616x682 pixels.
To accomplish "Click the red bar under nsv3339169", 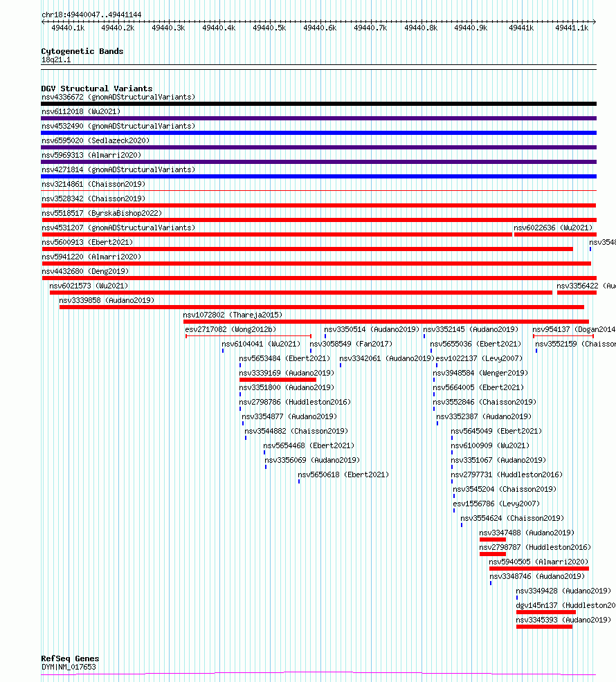I will coord(278,380).
